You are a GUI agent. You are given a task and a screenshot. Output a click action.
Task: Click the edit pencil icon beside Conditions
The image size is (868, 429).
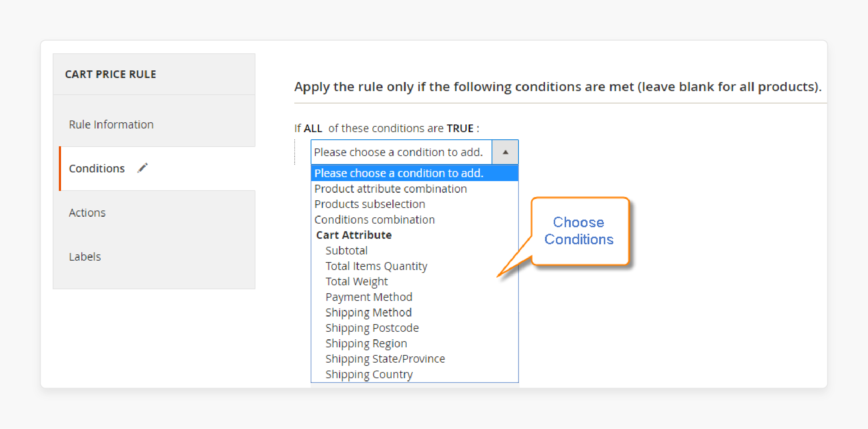click(x=142, y=167)
